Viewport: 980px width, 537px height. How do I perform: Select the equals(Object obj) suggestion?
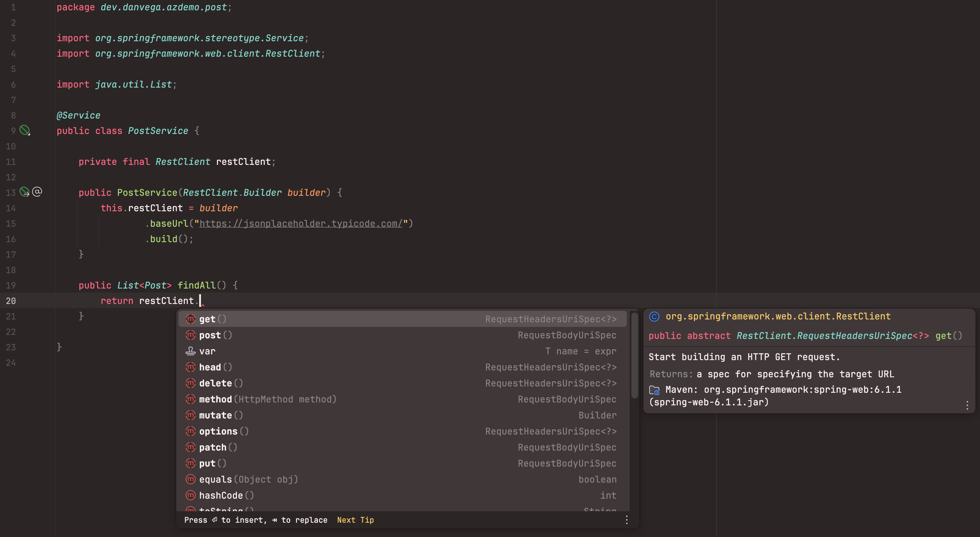point(402,479)
